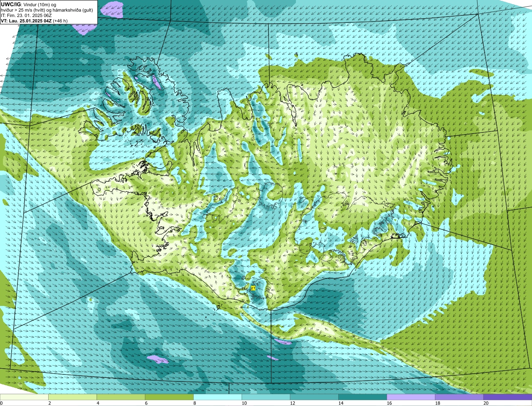Screen dimensions: 532x406
Task: Select the 14–16 m/s dark teal legend swatch
Action: pos(363,397)
